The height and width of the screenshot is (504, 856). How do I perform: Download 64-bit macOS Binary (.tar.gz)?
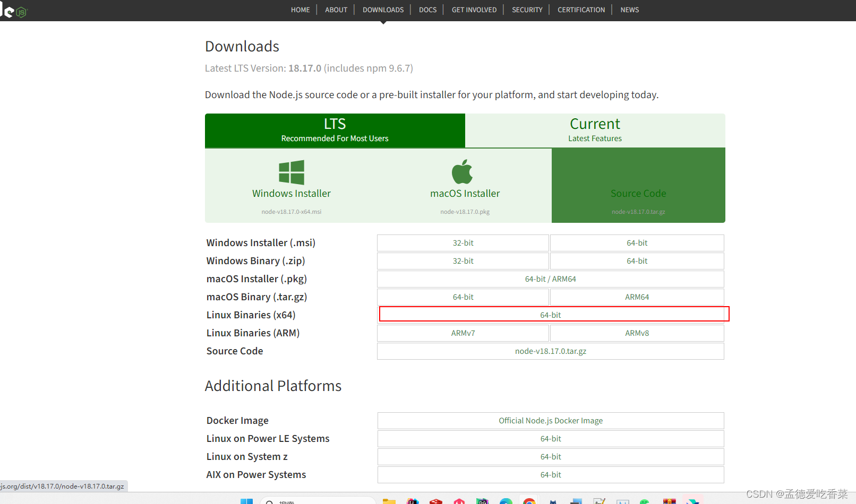463,297
